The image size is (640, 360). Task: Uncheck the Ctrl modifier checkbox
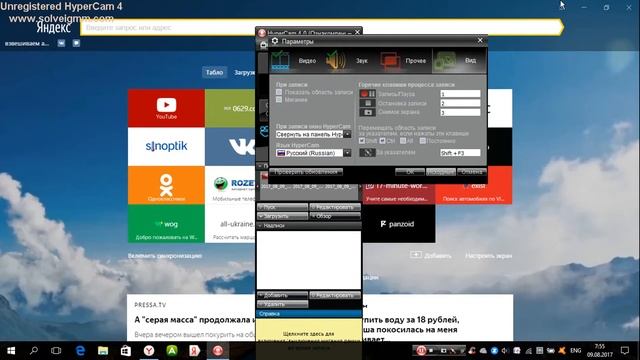click(x=382, y=141)
